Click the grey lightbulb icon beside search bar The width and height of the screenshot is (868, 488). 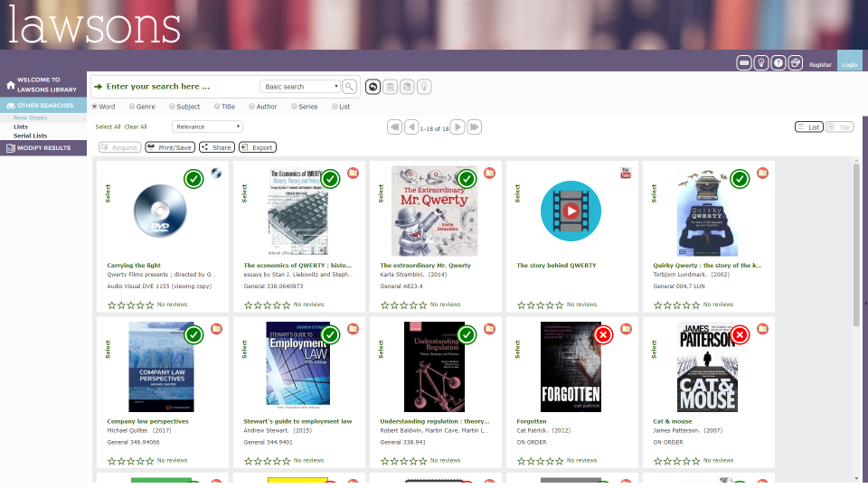pyautogui.click(x=424, y=87)
